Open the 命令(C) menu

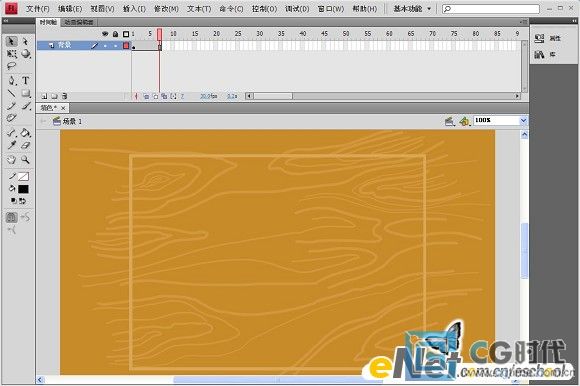(232, 9)
